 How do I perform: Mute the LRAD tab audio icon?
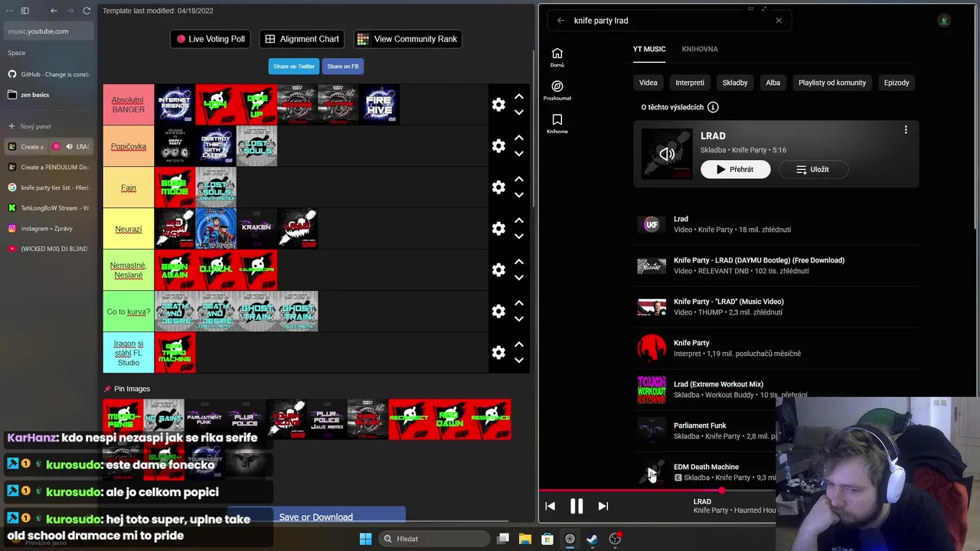click(69, 147)
